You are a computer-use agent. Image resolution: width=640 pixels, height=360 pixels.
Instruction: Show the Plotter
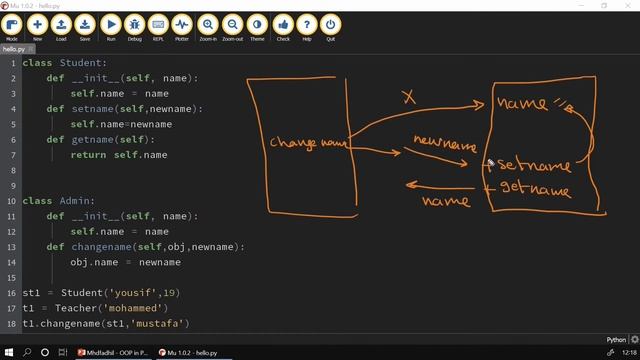(182, 28)
